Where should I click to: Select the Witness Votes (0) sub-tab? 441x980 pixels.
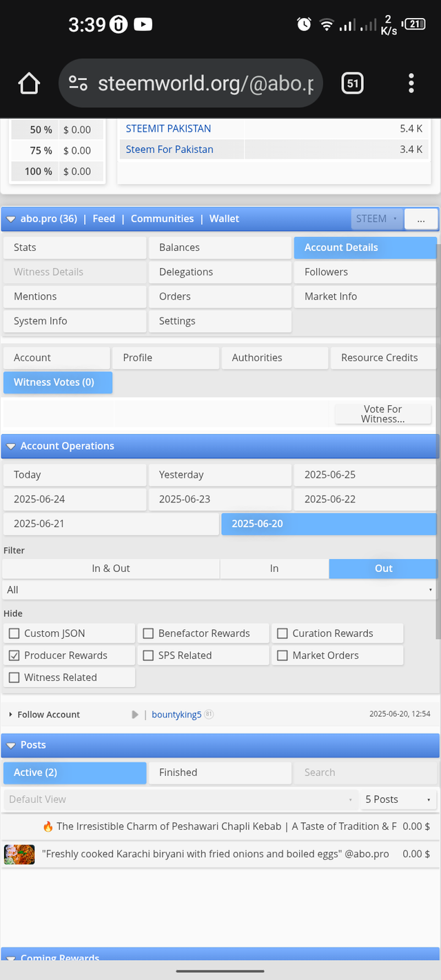click(x=58, y=382)
